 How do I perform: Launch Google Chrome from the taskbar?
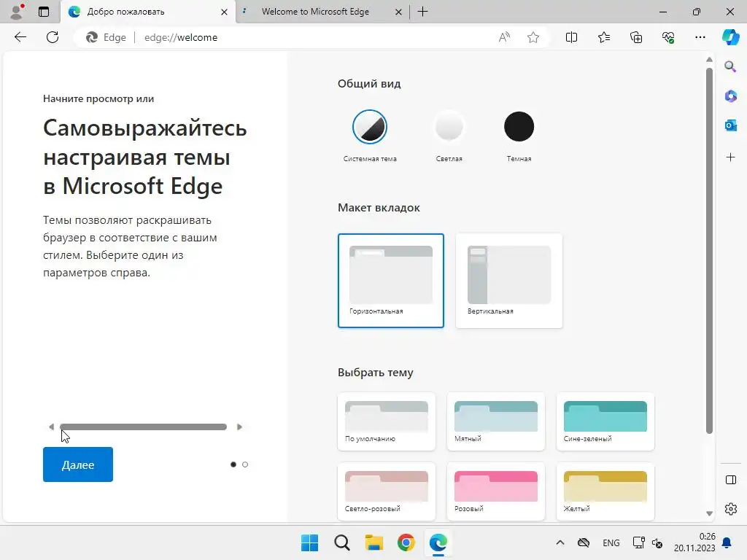coord(406,542)
